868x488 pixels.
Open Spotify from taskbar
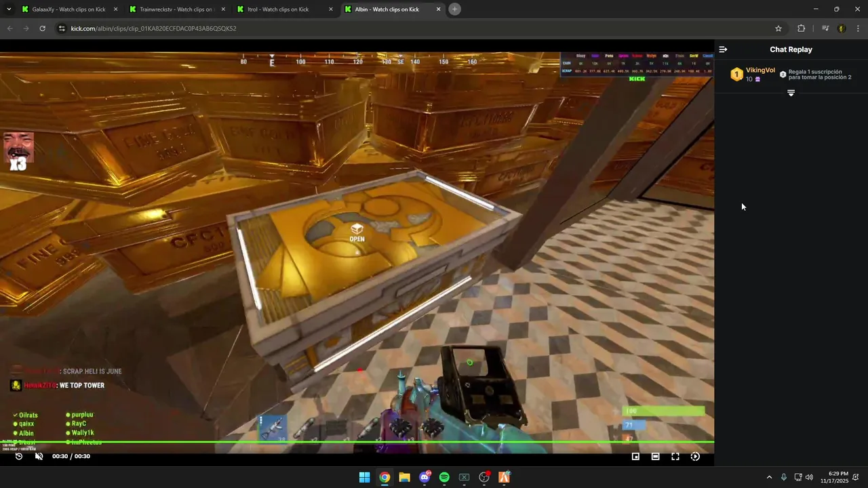444,477
